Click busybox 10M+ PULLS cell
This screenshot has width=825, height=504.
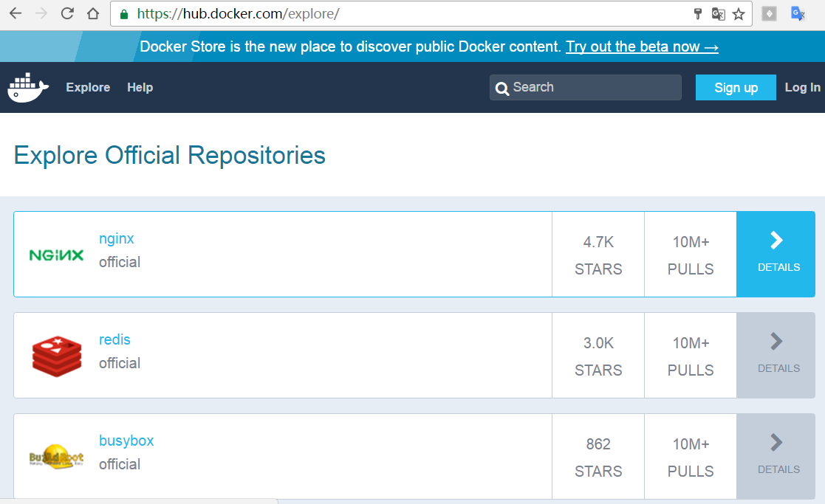pyautogui.click(x=691, y=456)
